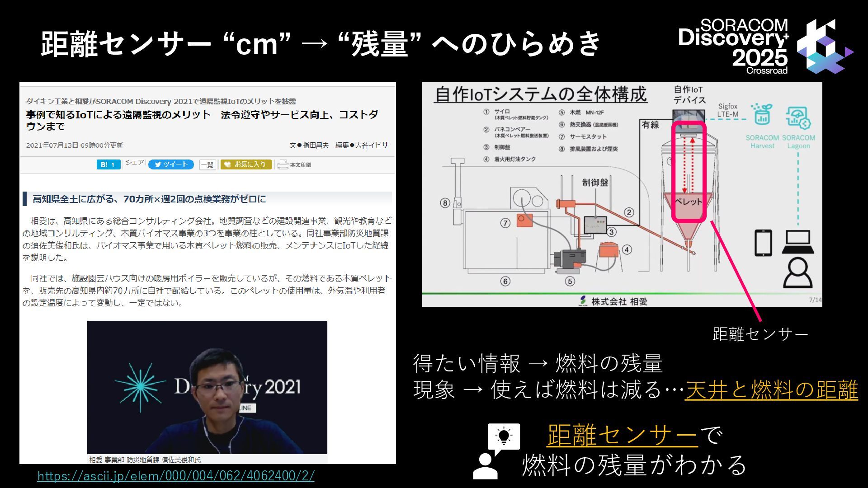Click the article headline 事例で知るIoT
The image size is (868, 488).
coord(202,121)
